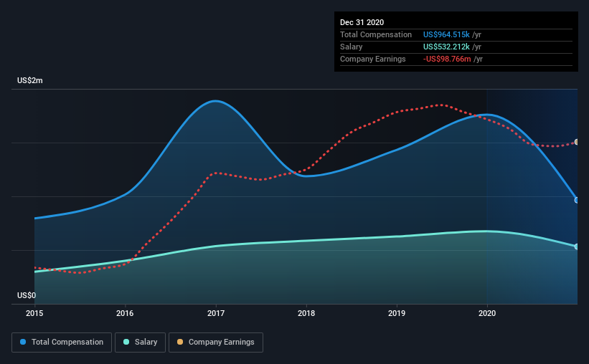Click the 2019 x-axis label
The image size is (589, 364).
(397, 313)
